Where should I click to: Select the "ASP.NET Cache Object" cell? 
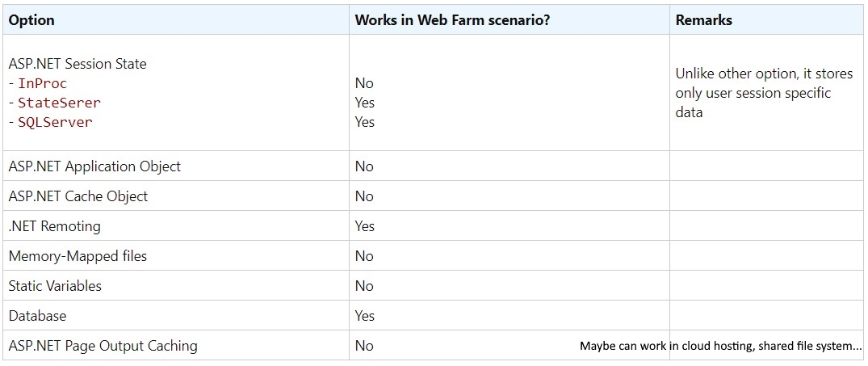(x=78, y=196)
